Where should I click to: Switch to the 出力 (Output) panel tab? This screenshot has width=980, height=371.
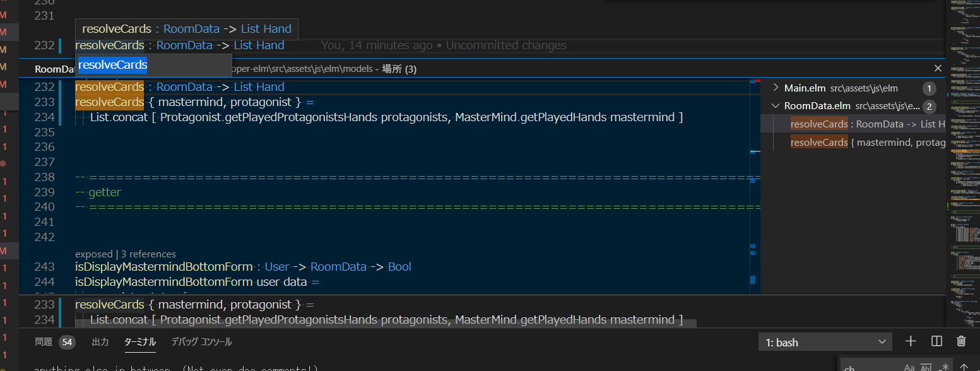(100, 342)
